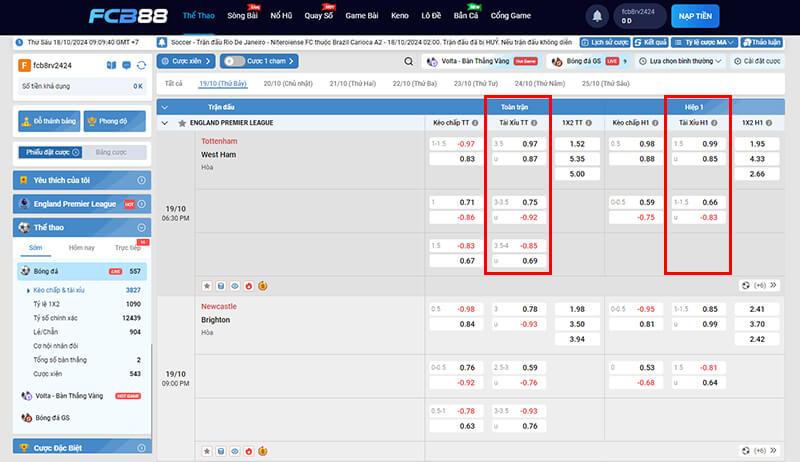
Task: Open statistics icon under Newcastle match
Action: [220, 452]
